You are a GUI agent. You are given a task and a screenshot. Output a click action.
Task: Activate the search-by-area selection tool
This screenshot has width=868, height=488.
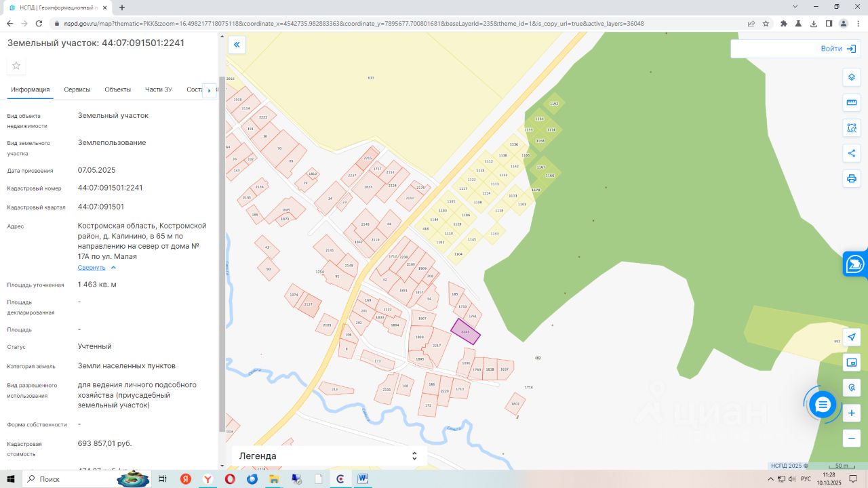pos(852,127)
